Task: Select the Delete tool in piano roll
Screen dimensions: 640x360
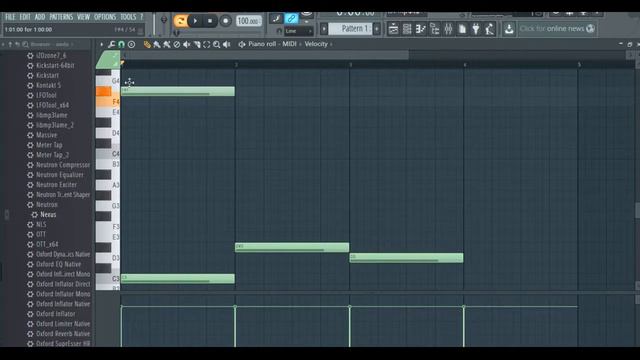Action: click(177, 44)
